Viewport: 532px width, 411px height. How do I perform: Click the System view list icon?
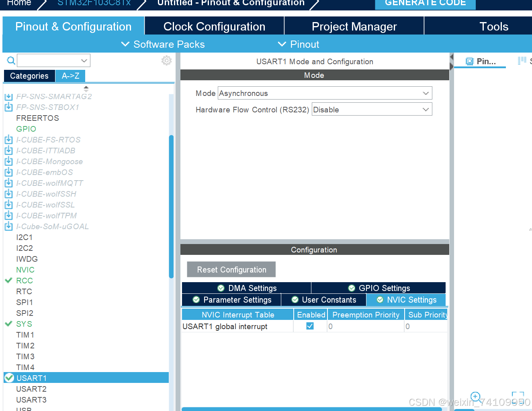pos(522,61)
